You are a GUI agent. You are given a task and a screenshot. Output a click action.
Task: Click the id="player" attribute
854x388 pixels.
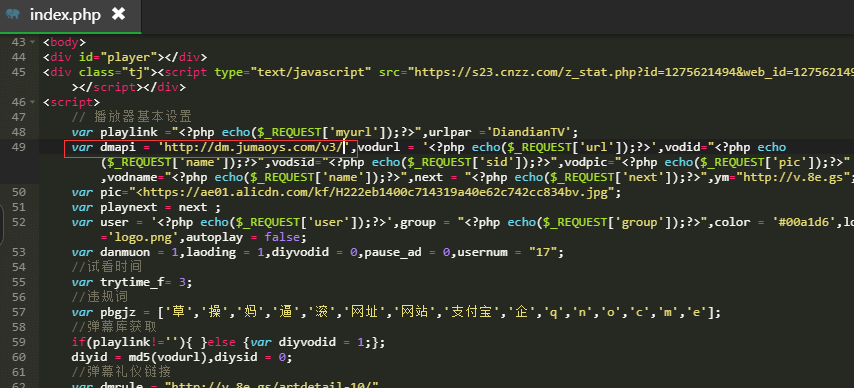click(118, 57)
